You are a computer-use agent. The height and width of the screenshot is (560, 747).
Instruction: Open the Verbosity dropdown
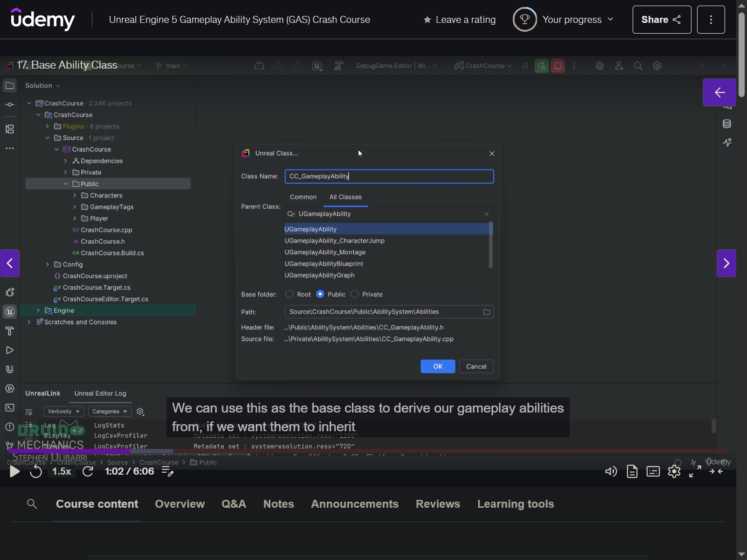[63, 412]
